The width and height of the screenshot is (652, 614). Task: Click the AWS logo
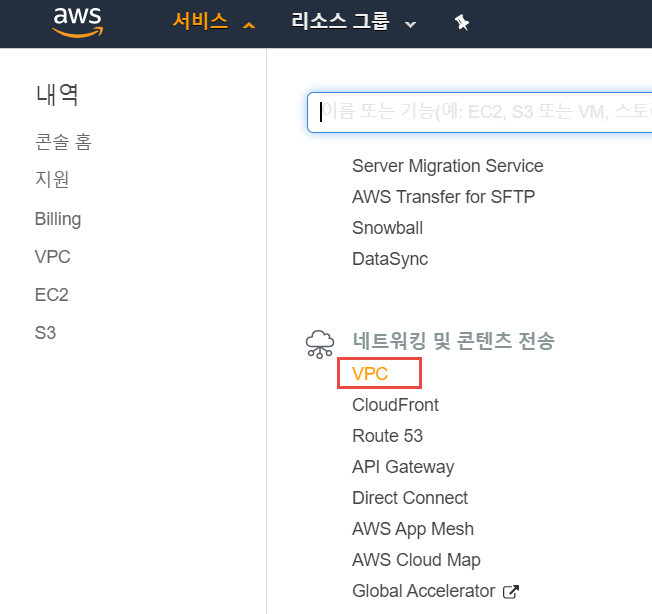coord(78,22)
